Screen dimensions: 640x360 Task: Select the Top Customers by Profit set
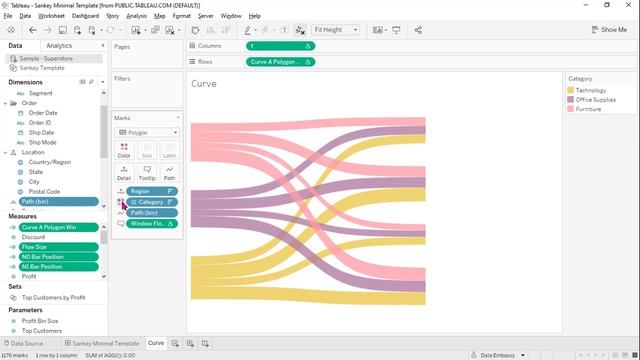(x=53, y=298)
